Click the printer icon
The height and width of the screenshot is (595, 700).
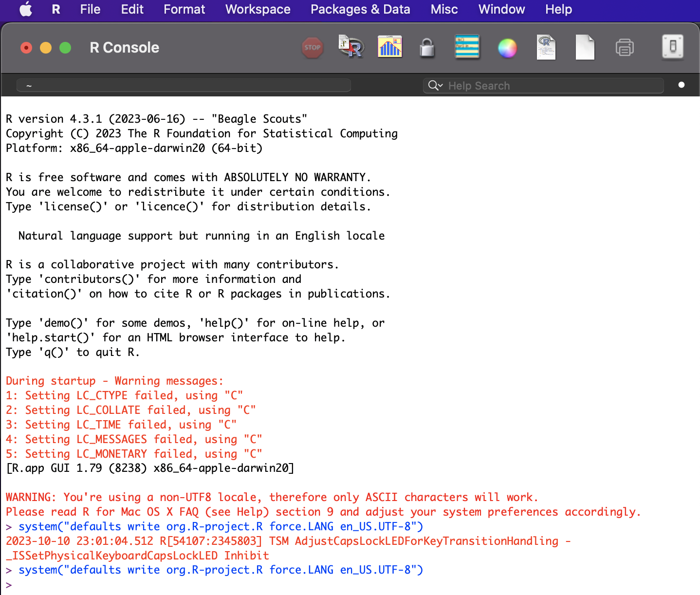(x=625, y=48)
